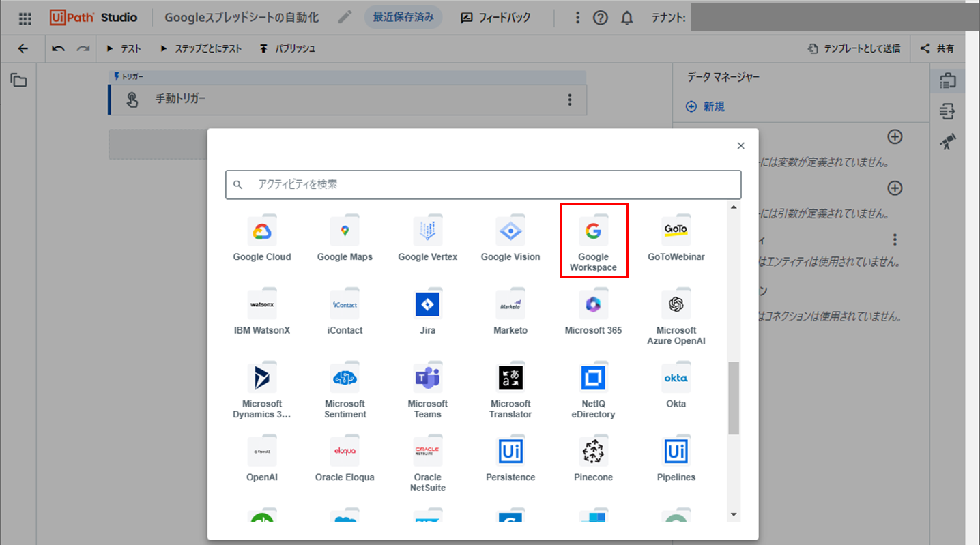
Task: Click the activity list scrollbar thumb
Action: coord(734,398)
